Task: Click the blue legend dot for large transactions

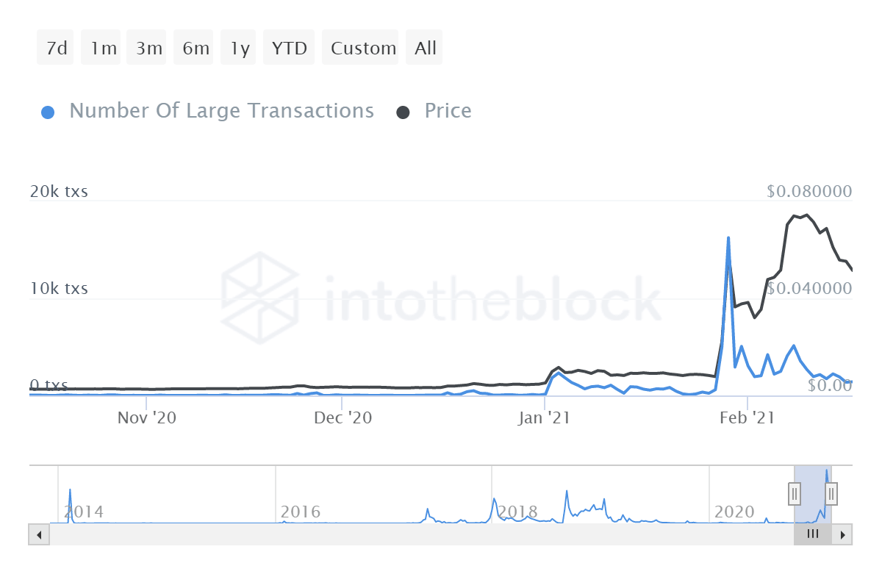Action: coord(48,110)
